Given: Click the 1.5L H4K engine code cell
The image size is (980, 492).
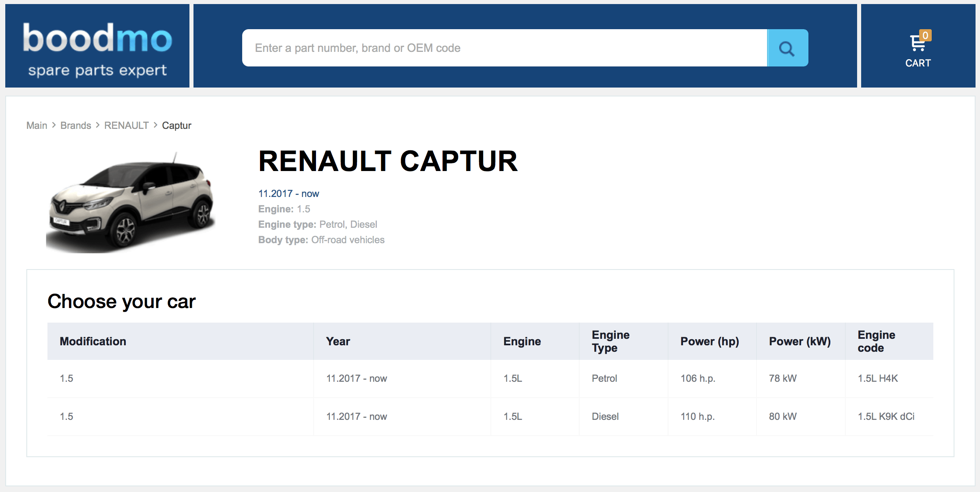Looking at the screenshot, I should pyautogui.click(x=877, y=379).
